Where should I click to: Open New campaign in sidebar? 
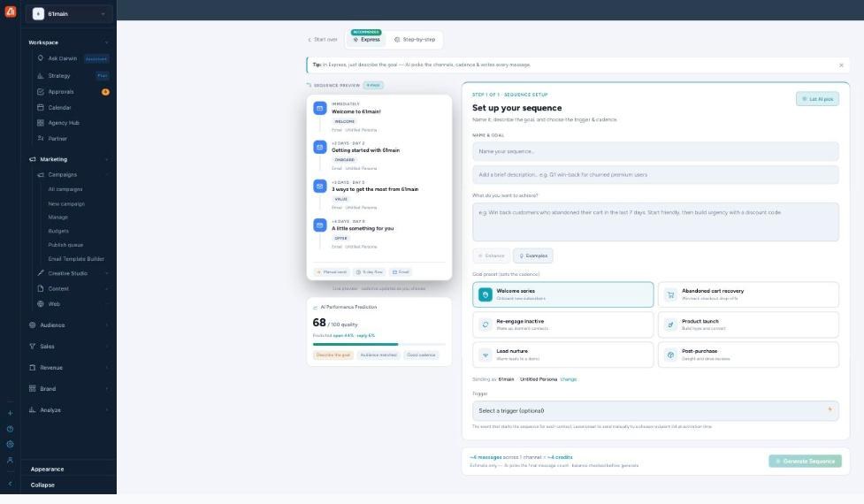point(66,203)
